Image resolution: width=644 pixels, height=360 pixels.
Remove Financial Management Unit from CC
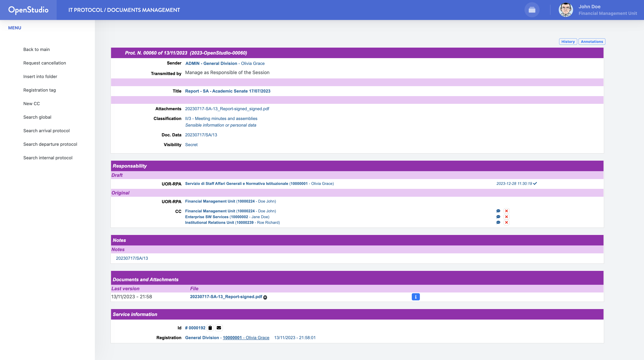(506, 211)
